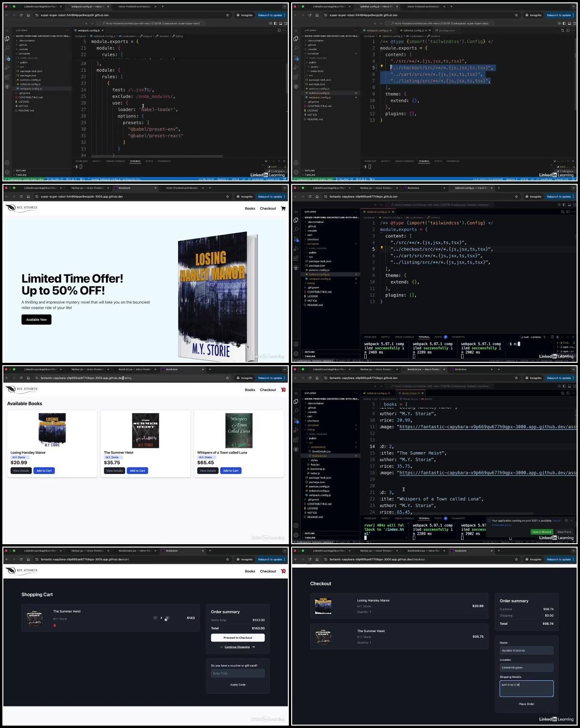The width and height of the screenshot is (580, 728).
Task: Expand the styles folder under listing src
Action: point(314,460)
